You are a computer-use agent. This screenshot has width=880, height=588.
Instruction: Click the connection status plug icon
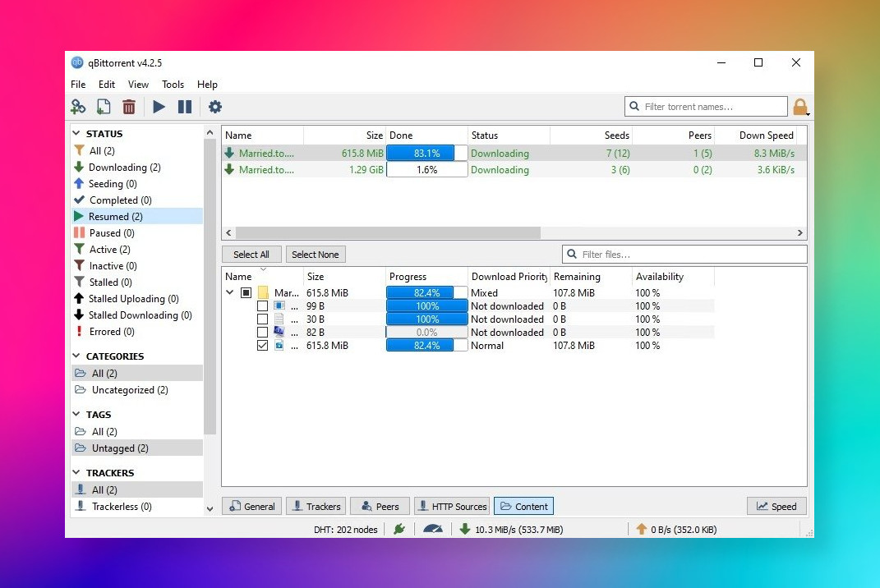click(399, 529)
